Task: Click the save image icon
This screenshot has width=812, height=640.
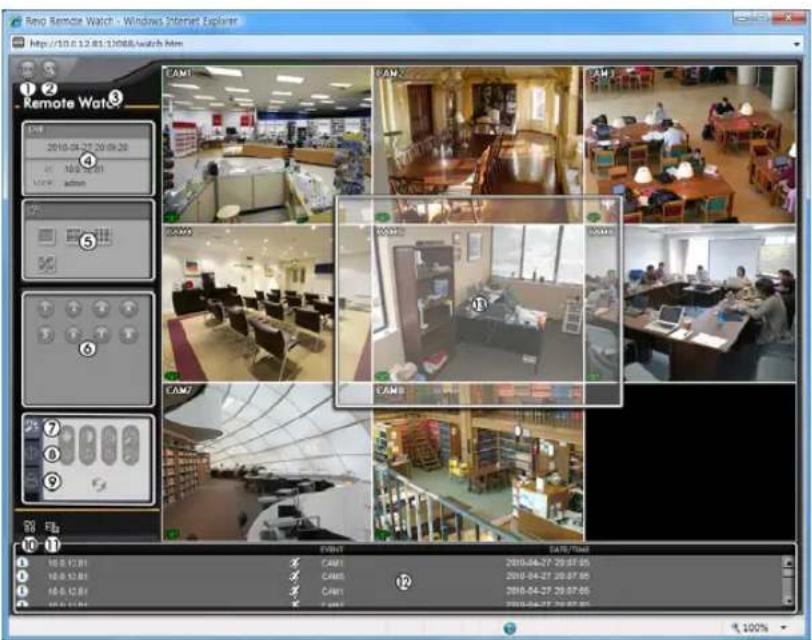Action: 52,527
